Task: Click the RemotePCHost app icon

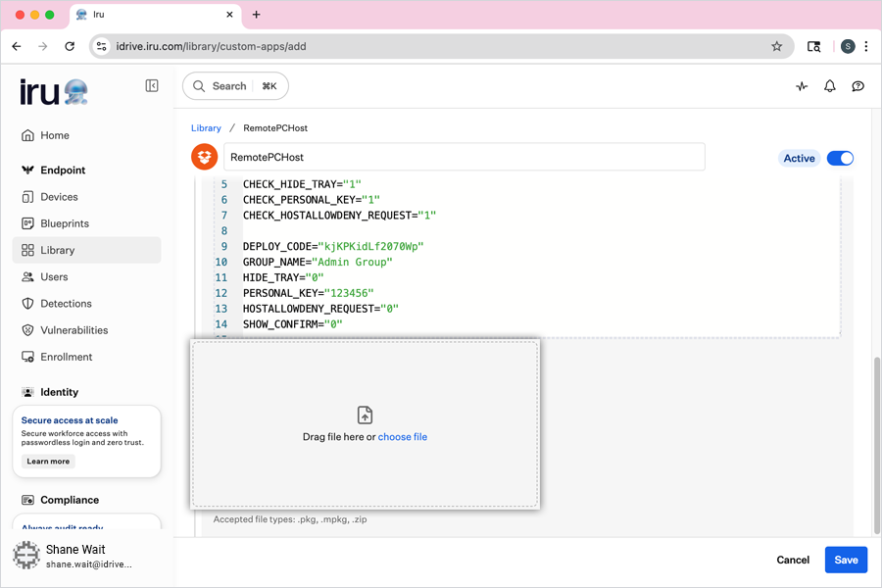Action: pos(204,157)
